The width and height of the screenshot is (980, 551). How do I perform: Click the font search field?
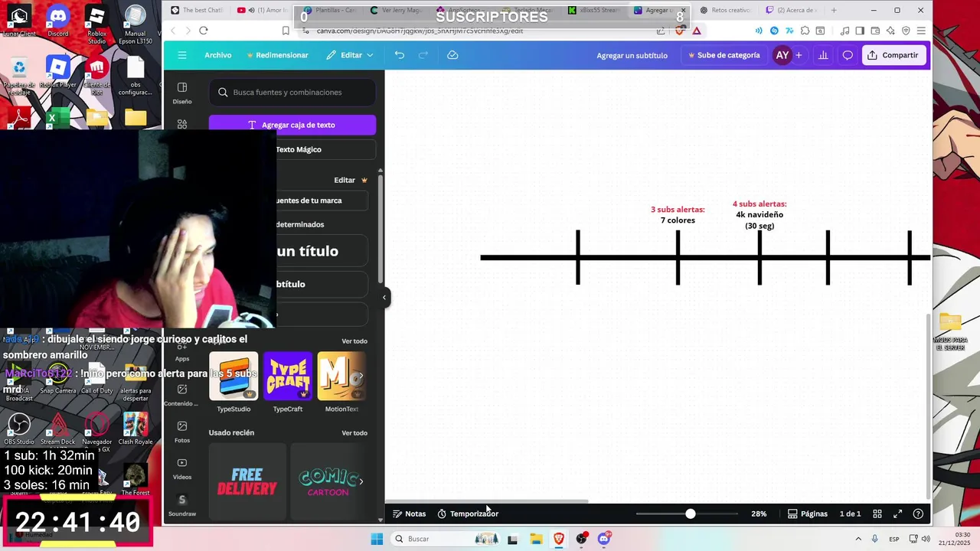[292, 92]
